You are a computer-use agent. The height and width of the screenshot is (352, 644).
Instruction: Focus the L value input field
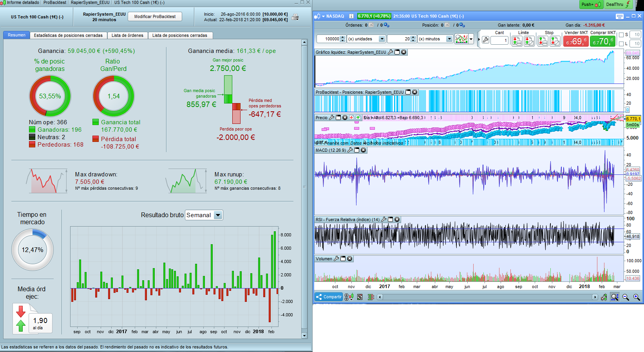635,44
